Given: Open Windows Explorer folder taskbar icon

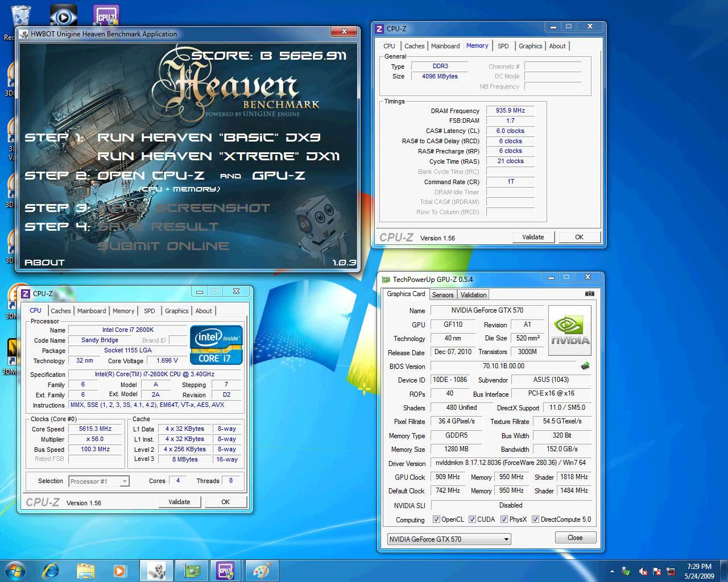Looking at the screenshot, I should [85, 570].
